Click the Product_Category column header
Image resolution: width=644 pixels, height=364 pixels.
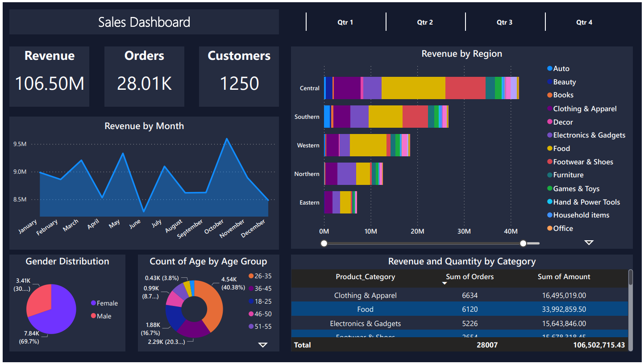366,277
